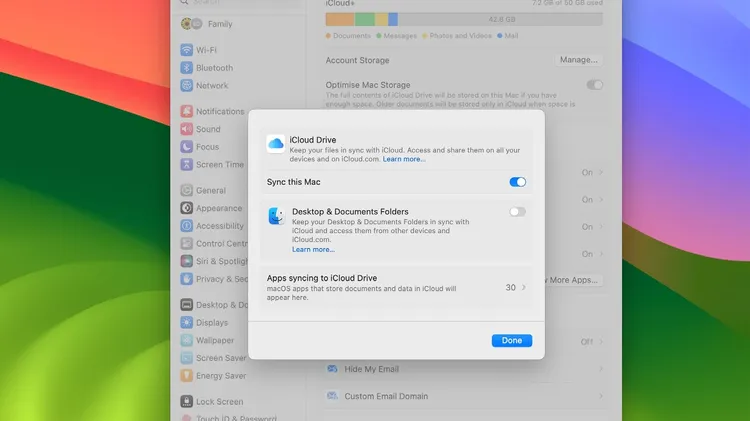This screenshot has width=750, height=421.
Task: Click the Apps syncing count 30
Action: coord(510,288)
